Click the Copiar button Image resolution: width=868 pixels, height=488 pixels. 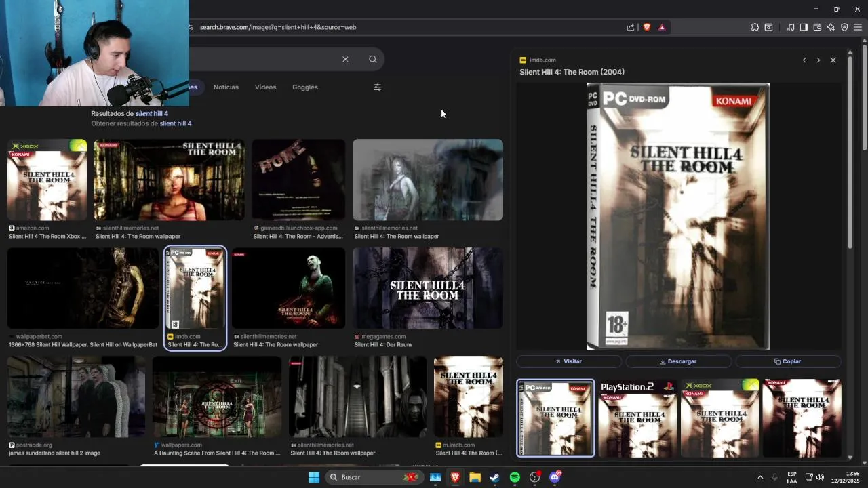point(788,361)
